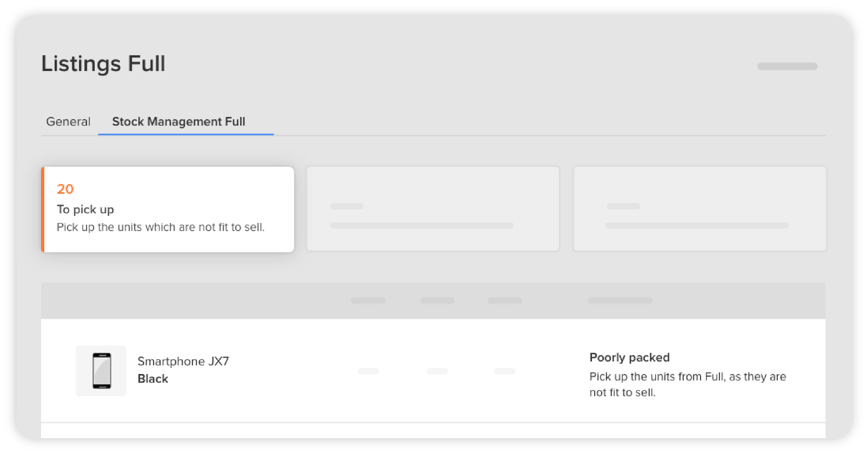Viewport: 868px width, 455px height.
Task: Select the middle greyed-out summary card
Action: [x=433, y=209]
